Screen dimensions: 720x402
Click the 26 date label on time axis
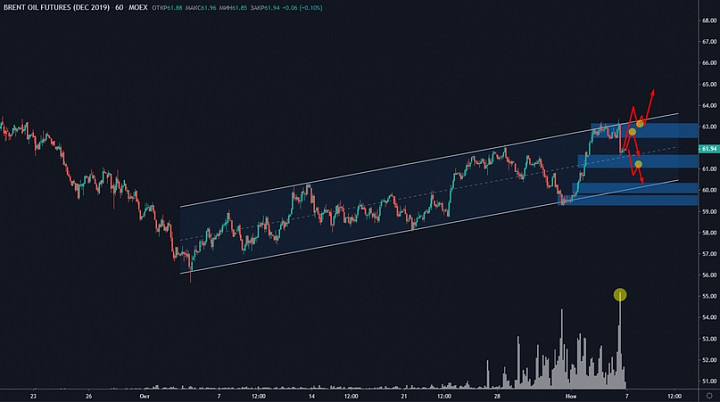(89, 396)
